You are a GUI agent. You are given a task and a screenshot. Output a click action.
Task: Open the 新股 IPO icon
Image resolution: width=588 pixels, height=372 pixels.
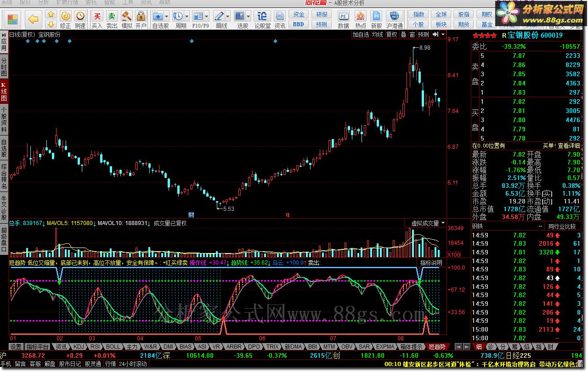coord(376,19)
